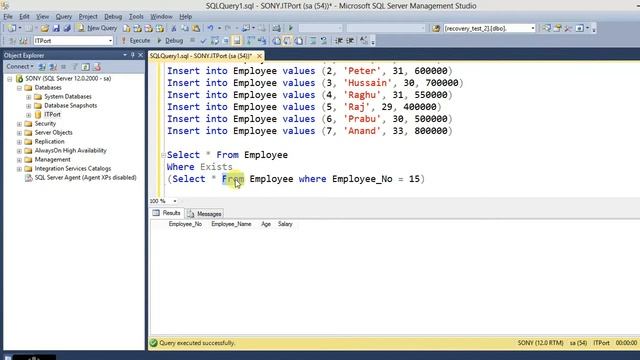Click the Employee_No column header
Screen dimensions: 640x360
click(x=185, y=224)
